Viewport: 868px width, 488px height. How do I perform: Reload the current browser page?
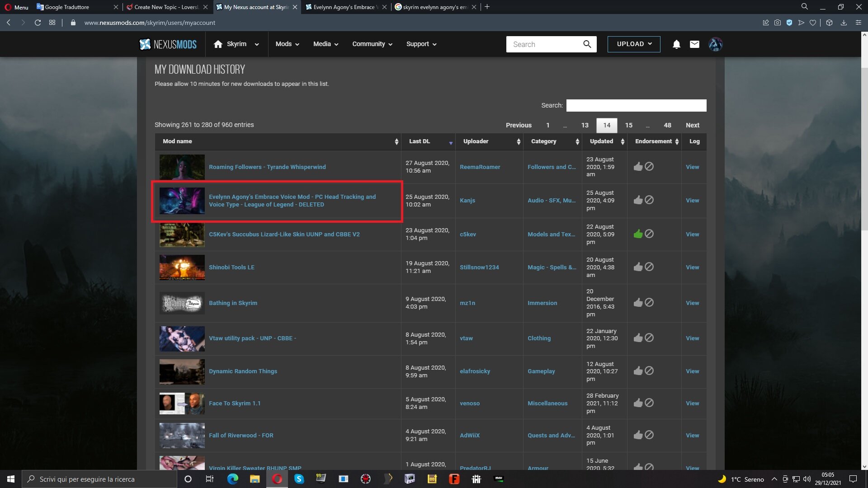coord(38,23)
